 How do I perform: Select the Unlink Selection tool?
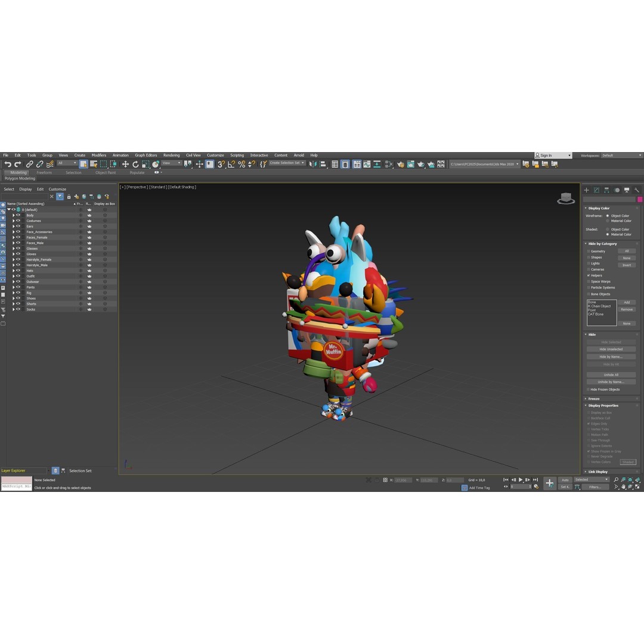[x=39, y=165]
